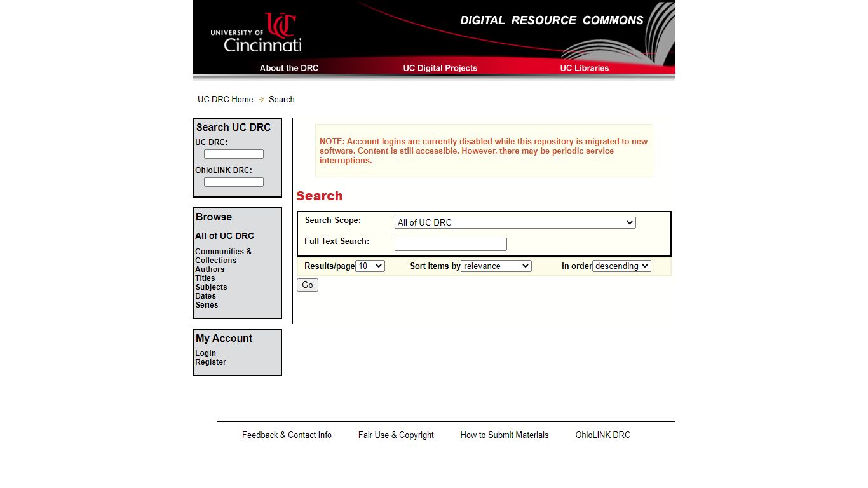Screen dimensions: 868x488
Task: Open Feedback & Contact Info
Action: (287, 435)
